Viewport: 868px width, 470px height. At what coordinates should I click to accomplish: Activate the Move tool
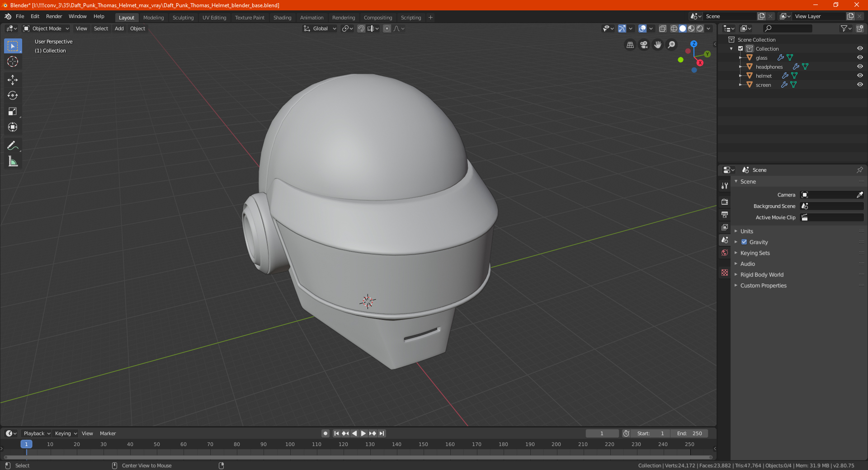[x=13, y=80]
